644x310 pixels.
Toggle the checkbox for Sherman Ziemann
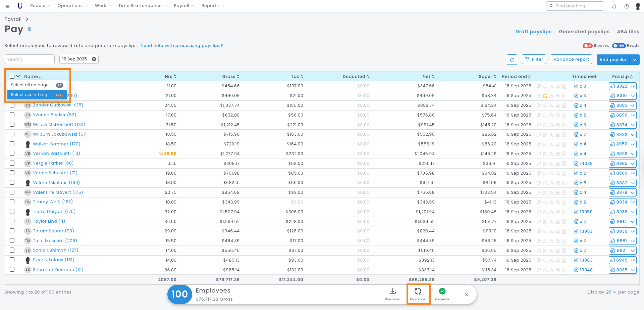pos(12,269)
